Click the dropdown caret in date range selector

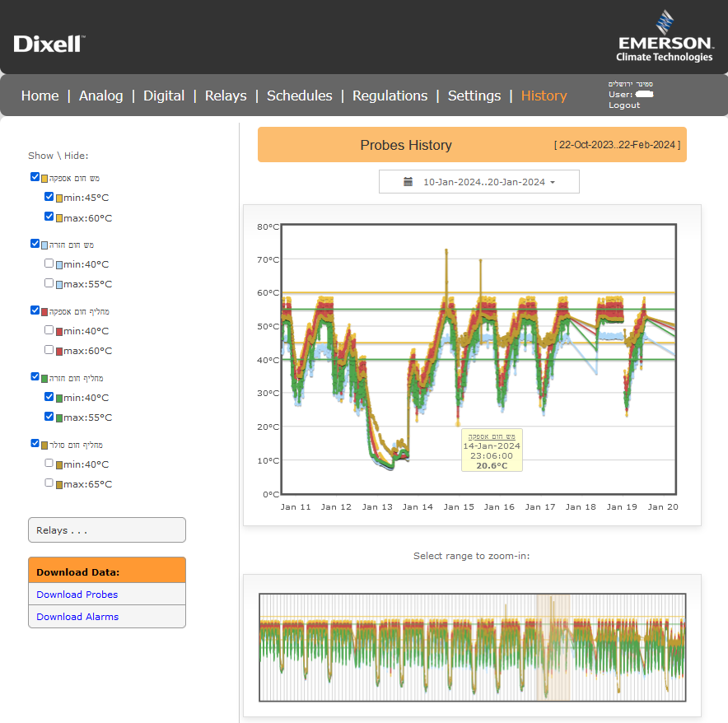pyautogui.click(x=553, y=183)
